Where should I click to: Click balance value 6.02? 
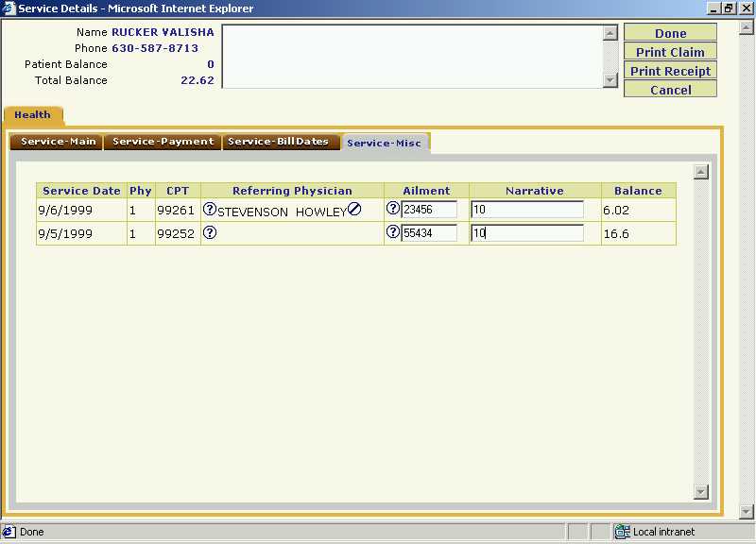click(x=616, y=211)
